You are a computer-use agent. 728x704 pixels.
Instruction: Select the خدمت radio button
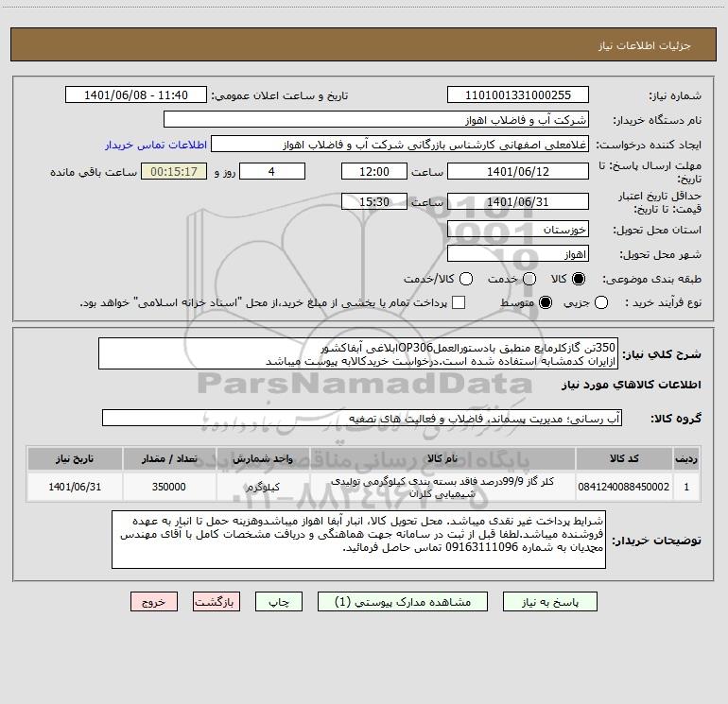tap(529, 279)
